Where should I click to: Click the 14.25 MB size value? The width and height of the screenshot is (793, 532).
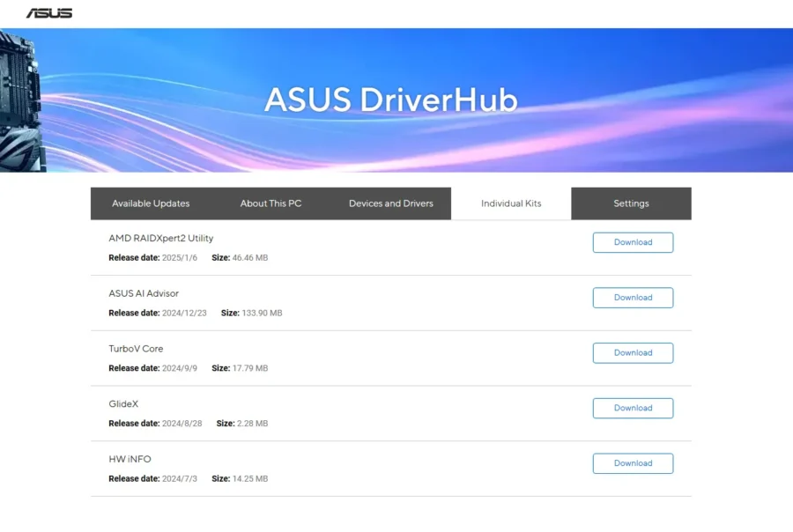click(x=250, y=478)
